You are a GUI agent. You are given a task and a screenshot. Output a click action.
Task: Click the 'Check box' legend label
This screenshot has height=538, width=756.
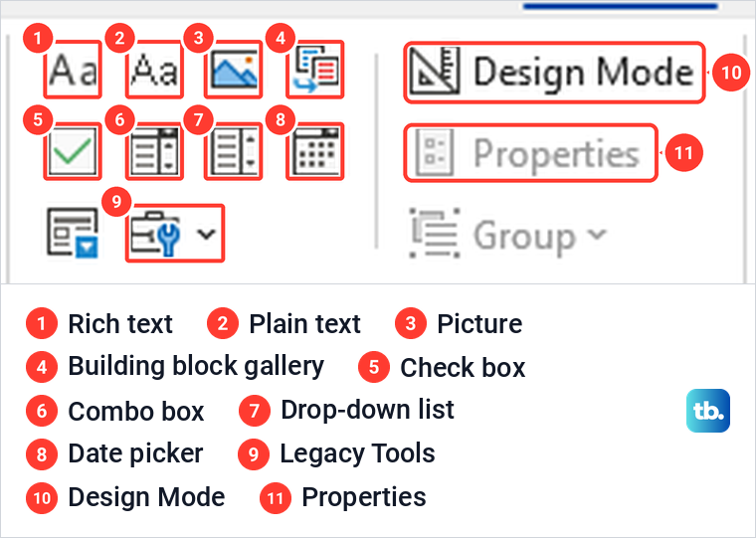tap(463, 368)
